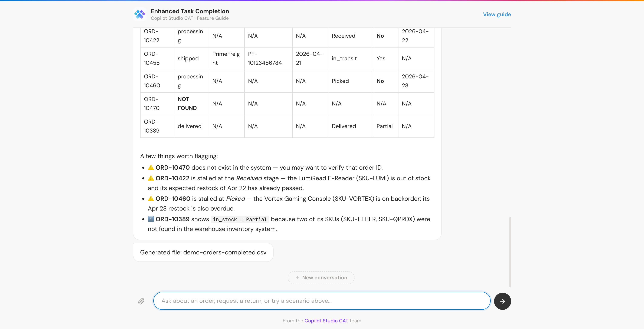Click warning icon beside ORD-10460 bullet
The height and width of the screenshot is (329, 644).
point(151,199)
